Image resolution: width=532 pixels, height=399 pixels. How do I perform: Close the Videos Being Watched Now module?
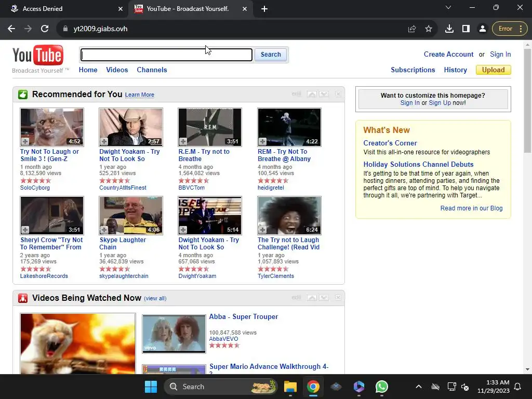tap(338, 298)
